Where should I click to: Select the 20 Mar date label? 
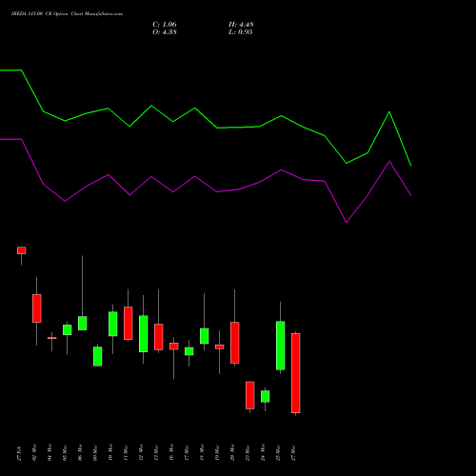tap(232, 453)
